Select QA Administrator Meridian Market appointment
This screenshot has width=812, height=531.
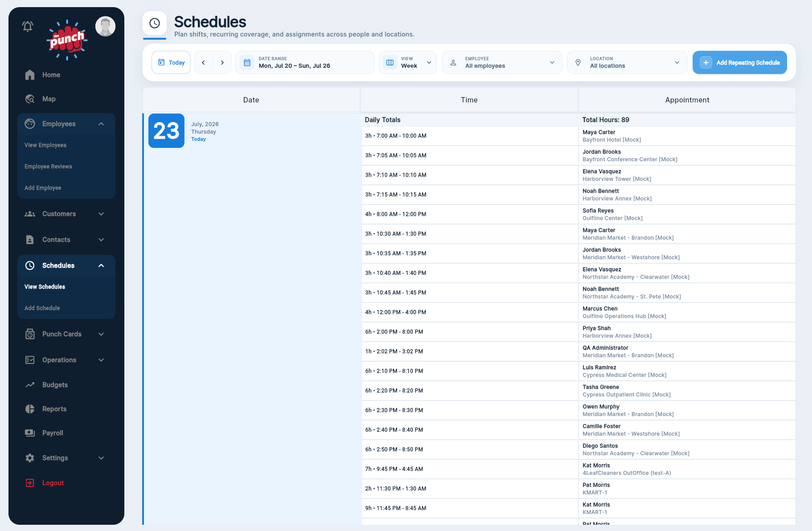687,351
